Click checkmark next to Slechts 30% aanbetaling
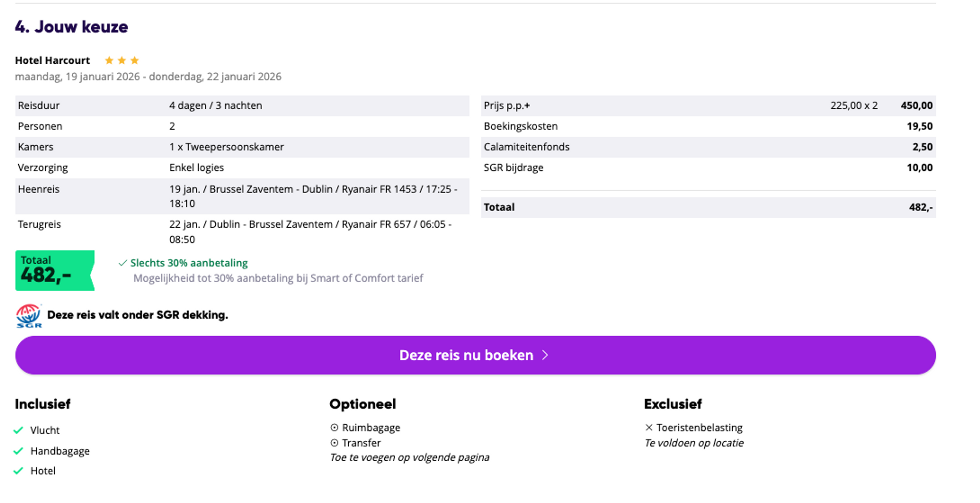The height and width of the screenshot is (503, 980). tap(122, 263)
